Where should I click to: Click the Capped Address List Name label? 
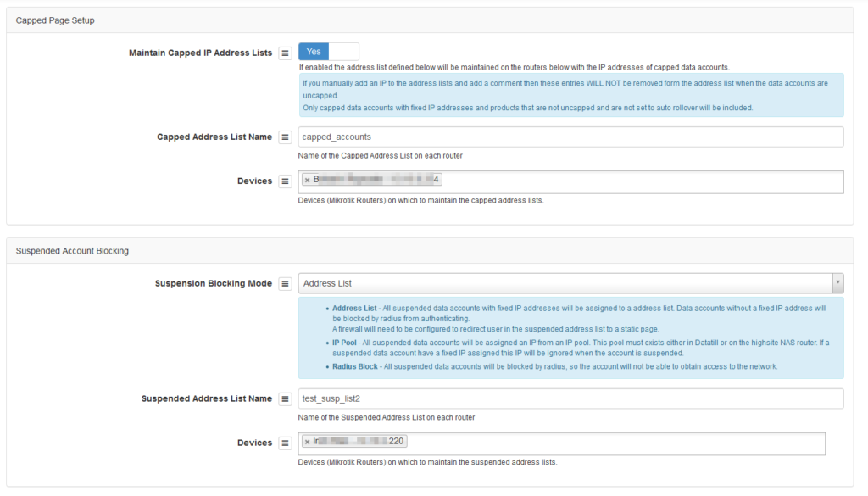pyautogui.click(x=214, y=137)
